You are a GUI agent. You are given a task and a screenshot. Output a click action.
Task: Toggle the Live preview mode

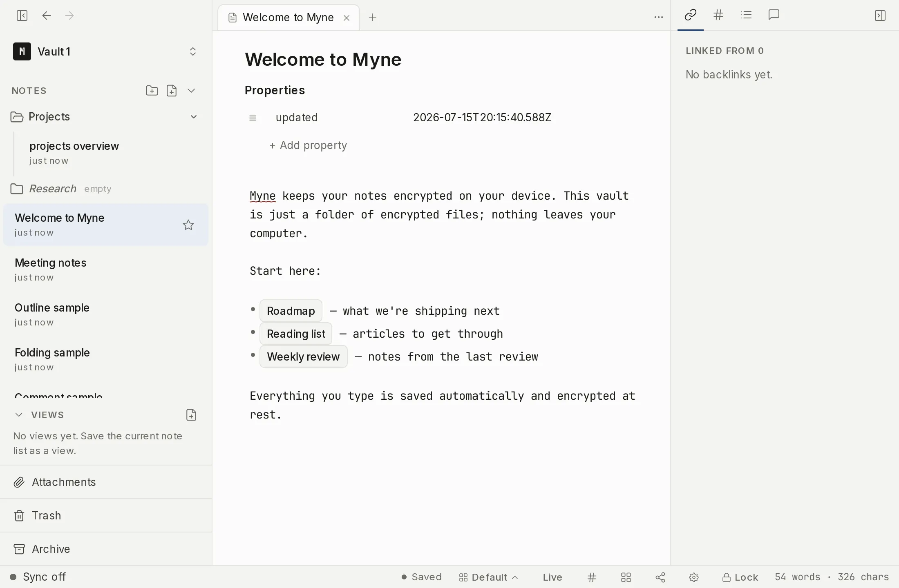pos(552,577)
